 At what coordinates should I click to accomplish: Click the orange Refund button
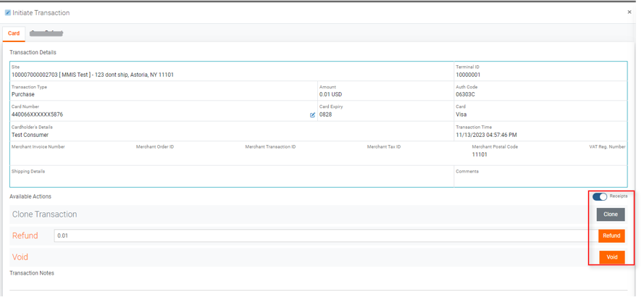[x=611, y=236]
